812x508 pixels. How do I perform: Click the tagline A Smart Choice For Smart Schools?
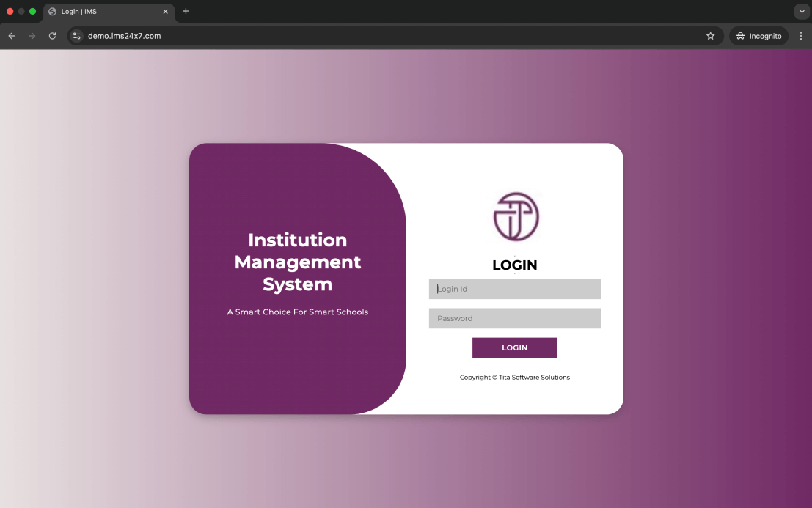(x=297, y=312)
